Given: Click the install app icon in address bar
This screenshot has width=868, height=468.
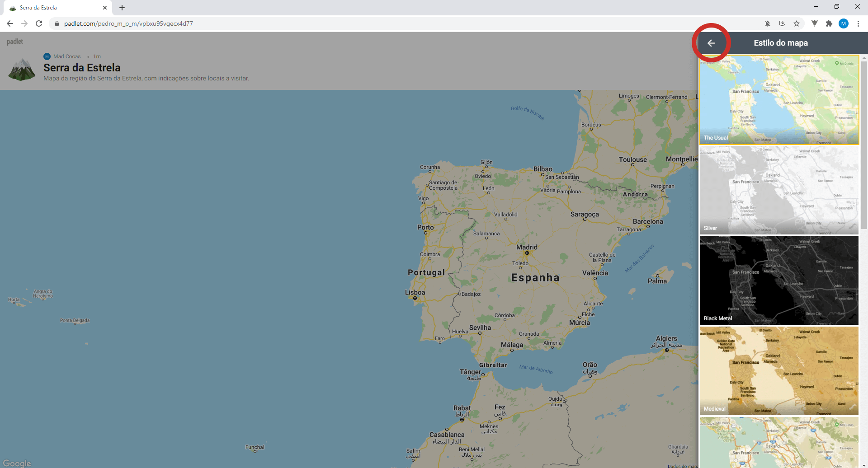Looking at the screenshot, I should click(x=782, y=23).
